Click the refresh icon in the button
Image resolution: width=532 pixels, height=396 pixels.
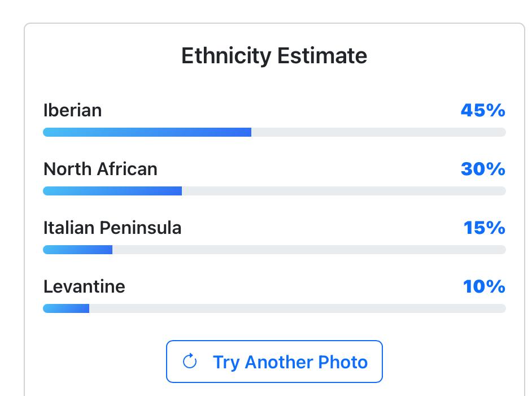point(190,362)
